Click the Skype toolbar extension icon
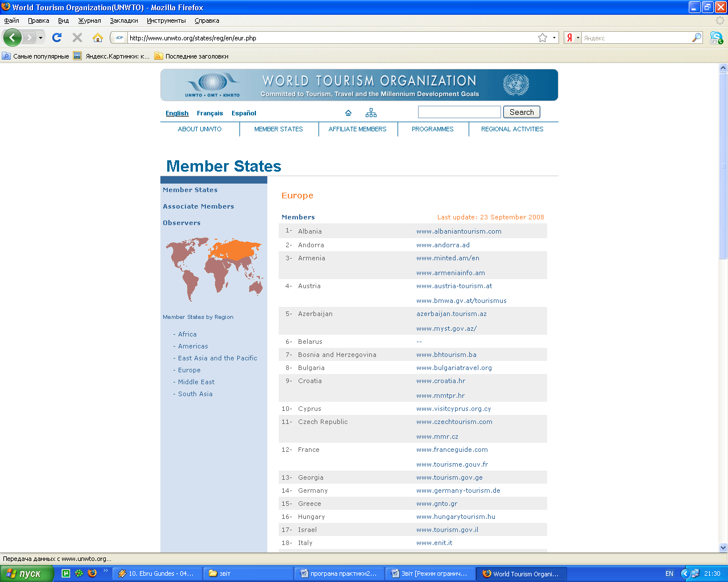The image size is (728, 582). [x=716, y=38]
